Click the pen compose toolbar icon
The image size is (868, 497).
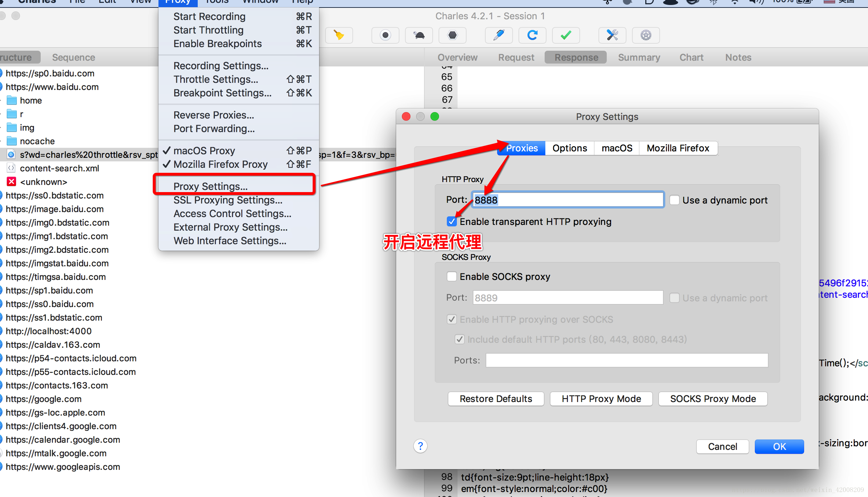point(499,35)
